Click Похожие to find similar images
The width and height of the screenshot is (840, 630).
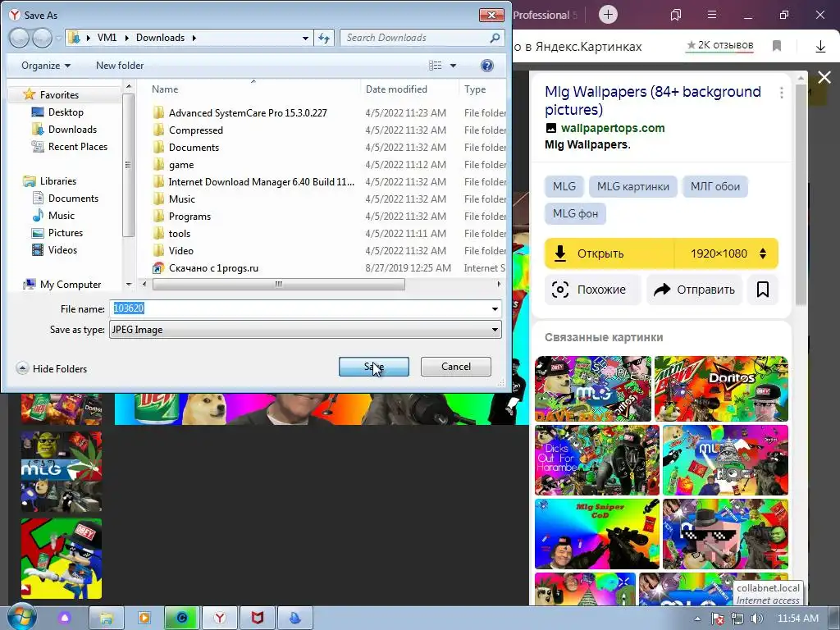point(592,290)
